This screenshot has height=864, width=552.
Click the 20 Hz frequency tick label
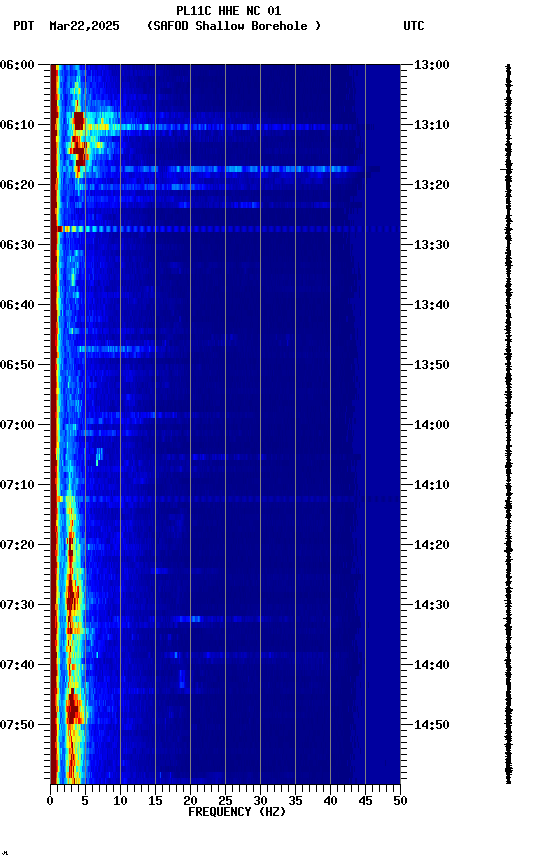pyautogui.click(x=190, y=801)
